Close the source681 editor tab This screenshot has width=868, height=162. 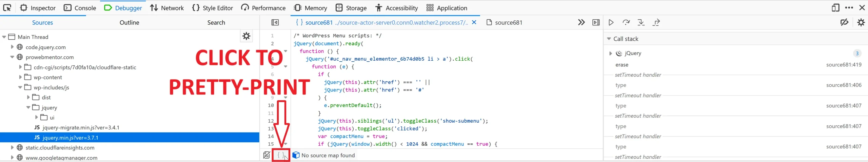pyautogui.click(x=474, y=22)
